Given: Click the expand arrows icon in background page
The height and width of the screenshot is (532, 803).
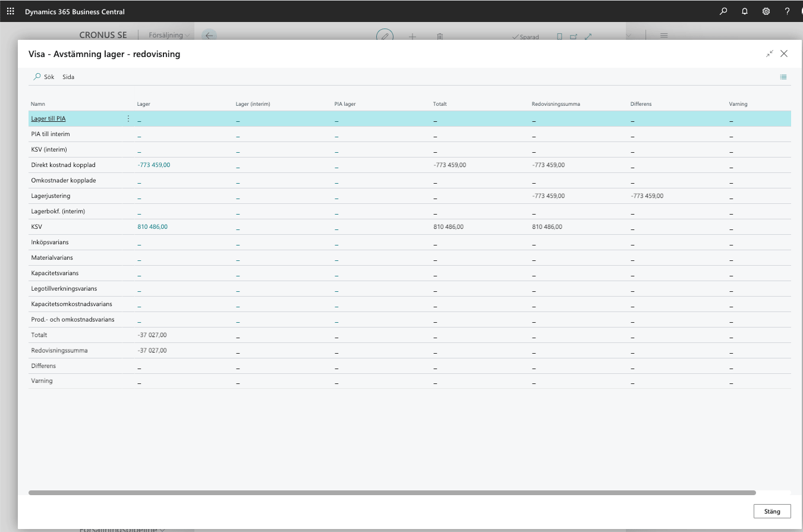Looking at the screenshot, I should pos(588,36).
